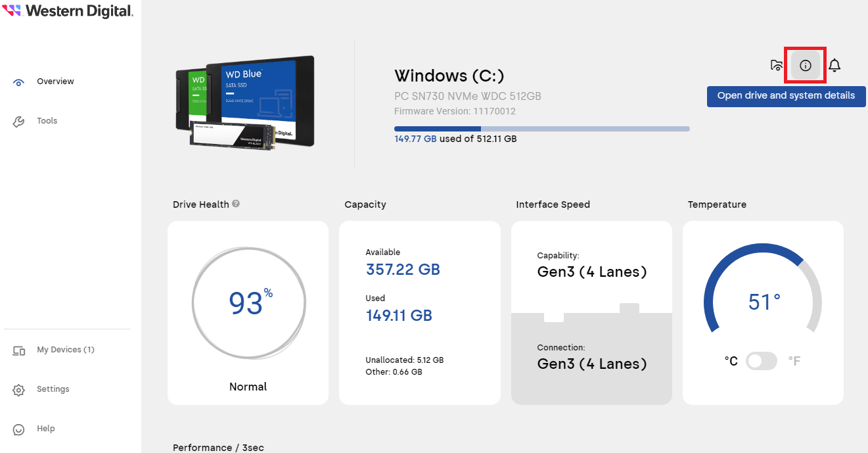Click the My Devices icon in sidebar
Viewport: 868px width, 453px height.
[x=18, y=350]
